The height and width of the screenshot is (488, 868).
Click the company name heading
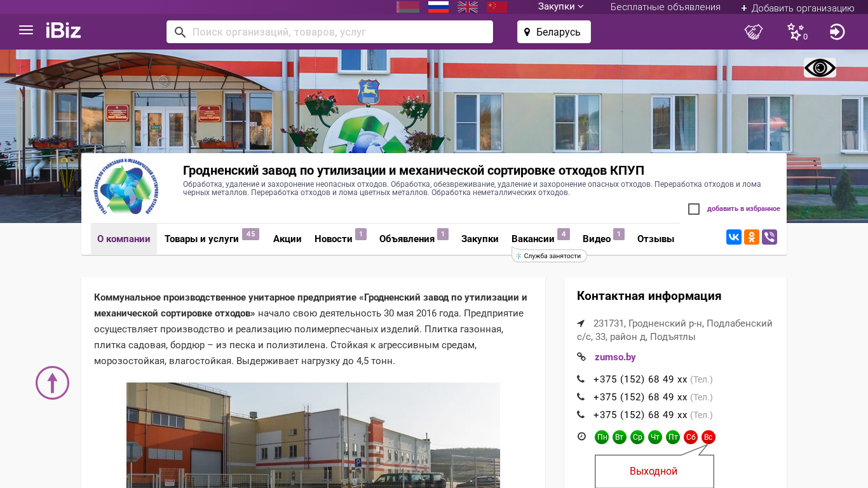click(x=414, y=170)
